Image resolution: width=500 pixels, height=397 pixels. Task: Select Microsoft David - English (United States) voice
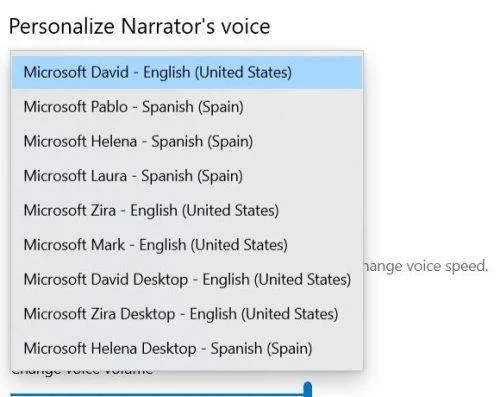187,72
